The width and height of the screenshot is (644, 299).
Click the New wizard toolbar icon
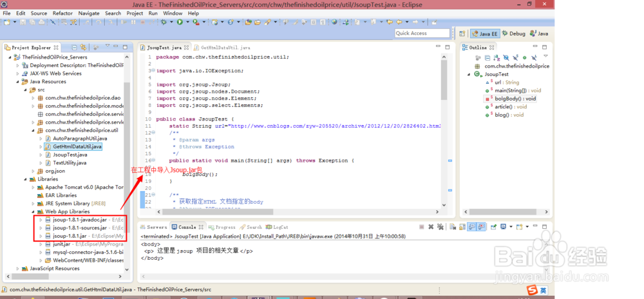click(6, 22)
